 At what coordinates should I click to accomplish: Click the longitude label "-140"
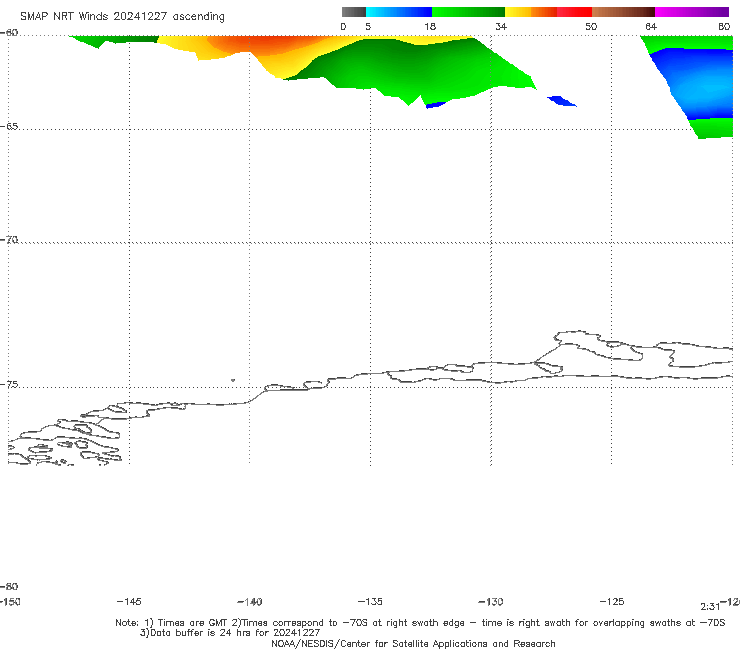[x=250, y=601]
